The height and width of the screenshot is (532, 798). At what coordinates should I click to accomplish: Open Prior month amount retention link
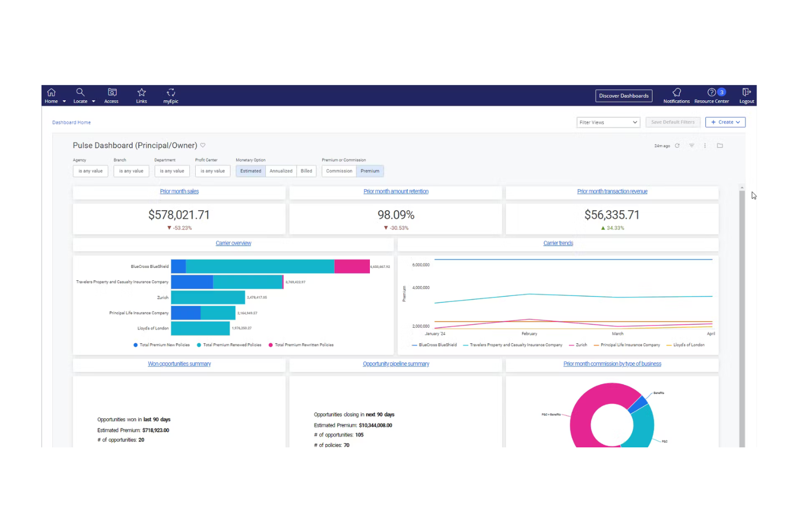[396, 191]
